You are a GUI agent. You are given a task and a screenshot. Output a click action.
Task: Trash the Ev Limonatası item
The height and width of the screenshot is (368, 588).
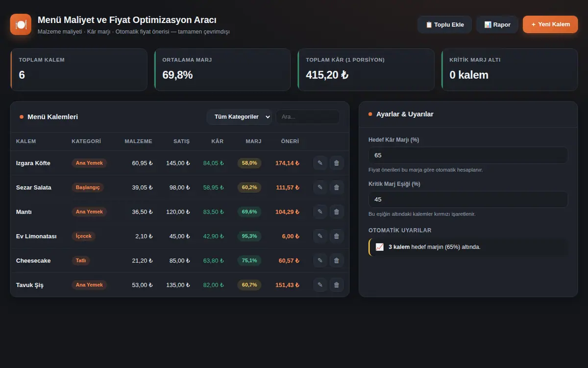click(337, 236)
